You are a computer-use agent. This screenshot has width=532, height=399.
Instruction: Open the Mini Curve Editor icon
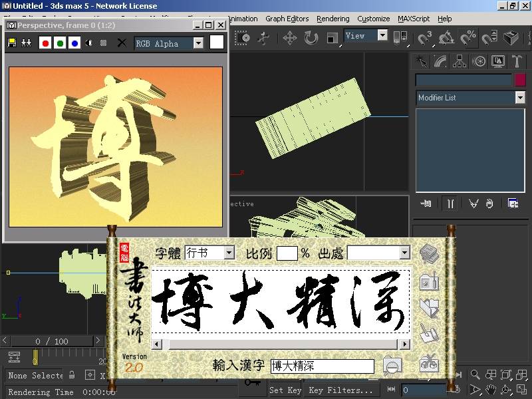14,357
